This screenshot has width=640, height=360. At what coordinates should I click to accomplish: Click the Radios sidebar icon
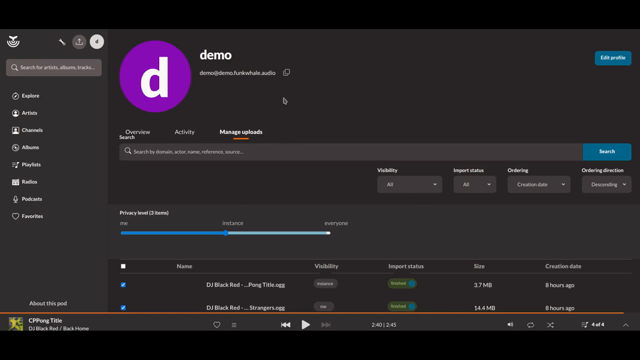click(16, 182)
